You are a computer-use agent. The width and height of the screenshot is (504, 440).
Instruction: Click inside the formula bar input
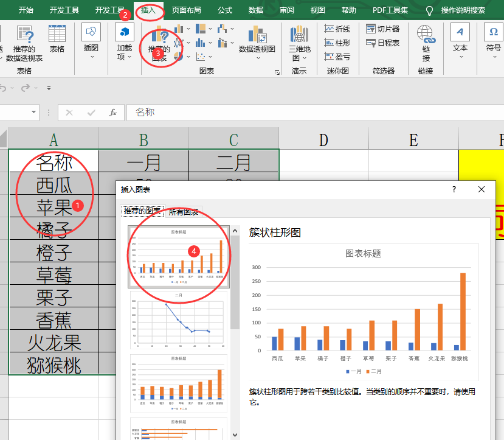coord(315,112)
